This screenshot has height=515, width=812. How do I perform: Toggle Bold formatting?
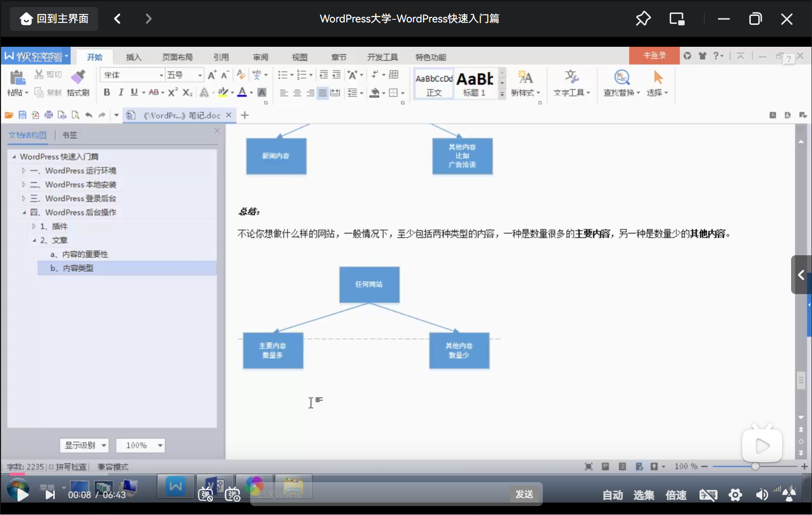pos(106,93)
